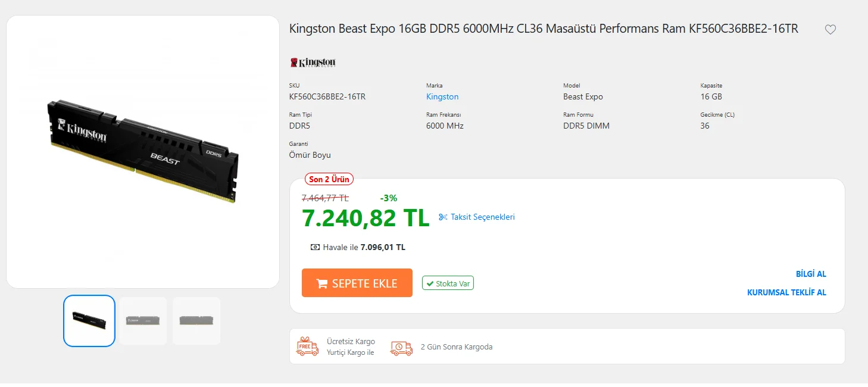Viewport: 868px width, 387px height.
Task: Select the middle product thumbnail
Action: point(143,321)
